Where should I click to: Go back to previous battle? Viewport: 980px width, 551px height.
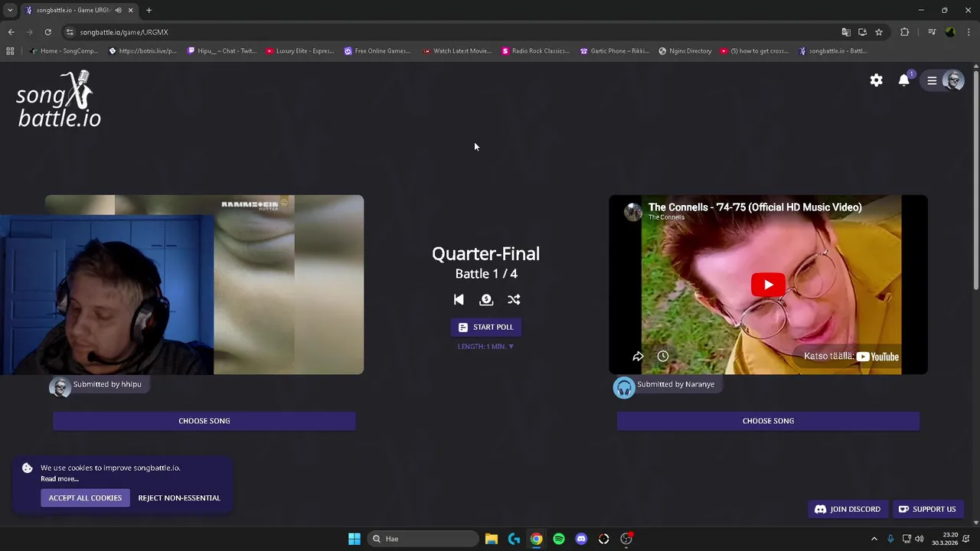pyautogui.click(x=459, y=300)
